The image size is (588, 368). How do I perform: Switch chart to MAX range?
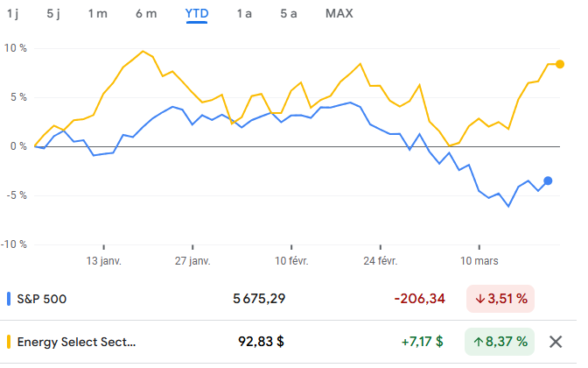(x=339, y=14)
